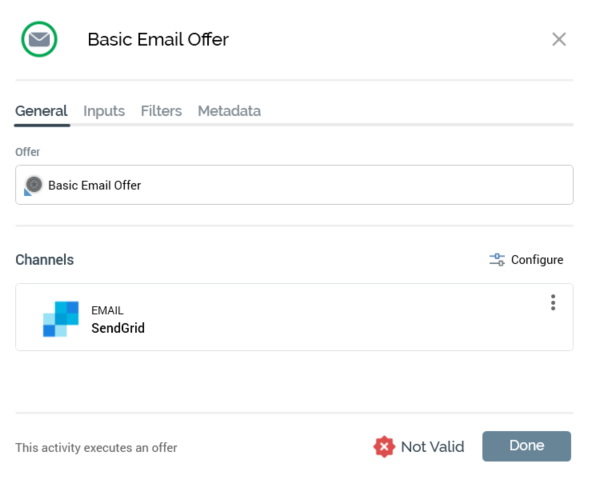Screen dimensions: 591x485
Task: Click the green email envelope activity icon
Action: pos(39,39)
